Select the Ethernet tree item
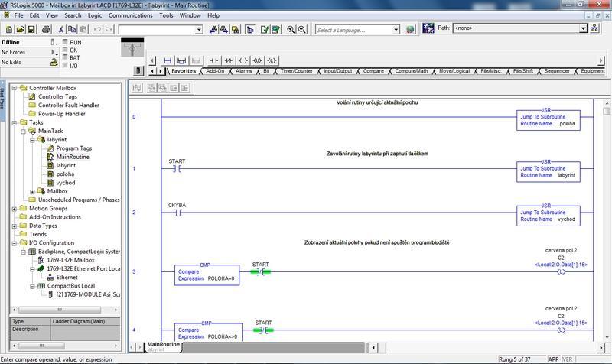Screen dimensions: 612x364 tap(67, 278)
